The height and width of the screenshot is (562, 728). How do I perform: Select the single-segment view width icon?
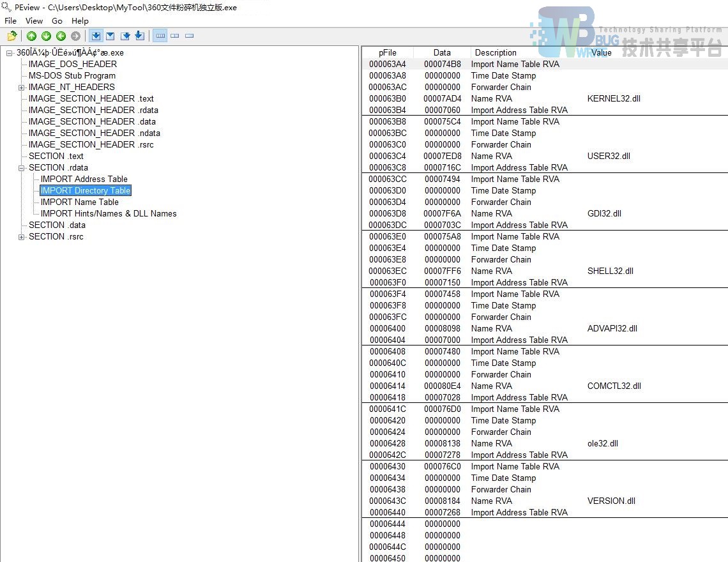(x=189, y=36)
